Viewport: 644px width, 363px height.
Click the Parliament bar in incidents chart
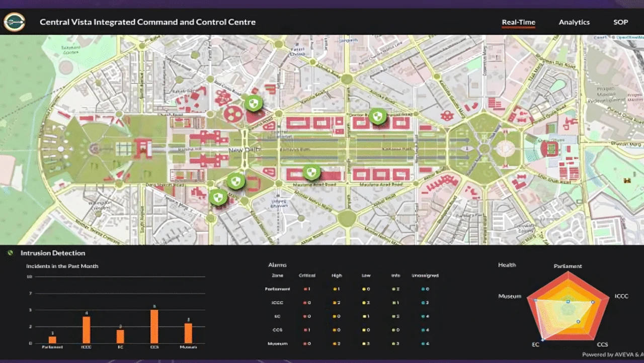(x=52, y=340)
